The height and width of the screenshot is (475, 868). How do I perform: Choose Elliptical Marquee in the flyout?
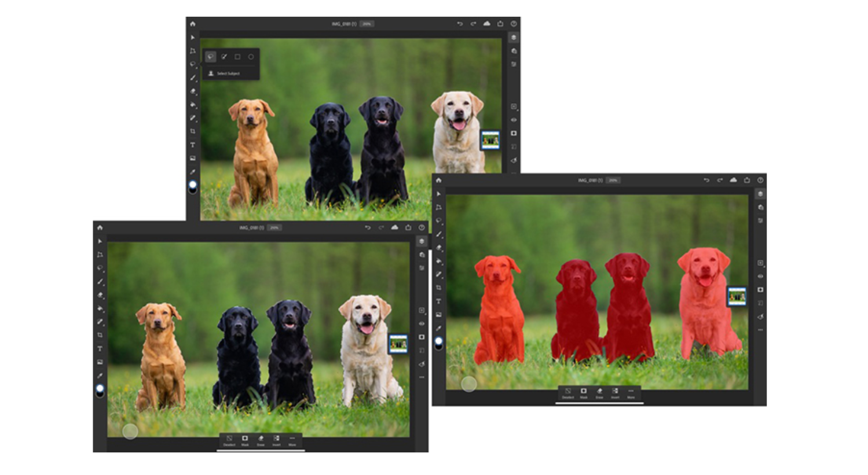pos(251,57)
